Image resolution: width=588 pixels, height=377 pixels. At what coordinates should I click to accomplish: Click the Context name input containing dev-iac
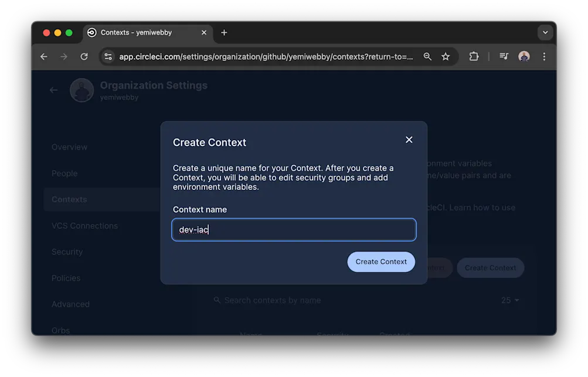(293, 230)
